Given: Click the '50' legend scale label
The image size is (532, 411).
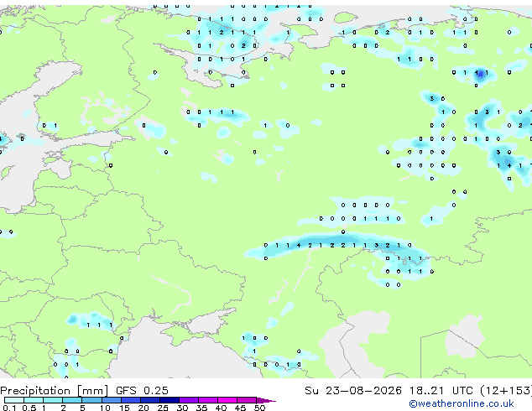Looking at the screenshot, I should 259,408.
